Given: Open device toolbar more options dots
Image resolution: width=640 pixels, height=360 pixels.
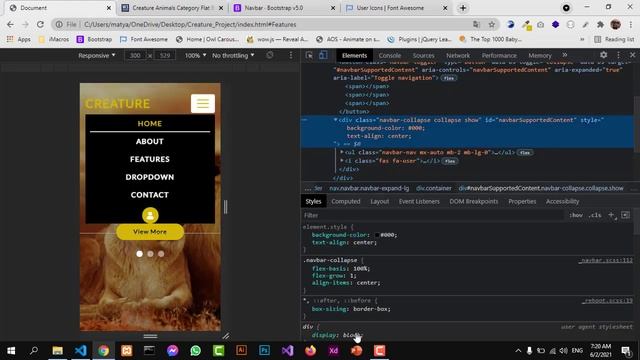Looking at the screenshot, I should pyautogui.click(x=291, y=55).
